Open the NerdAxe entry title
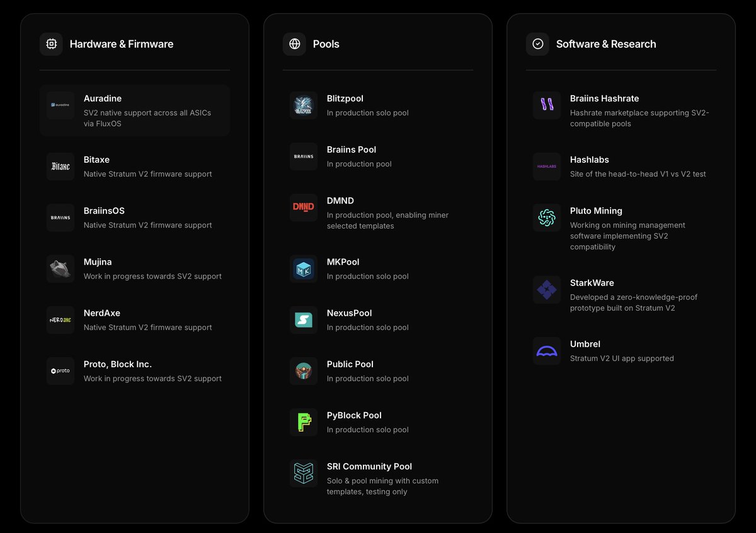Screen dimensions: 756x533 tap(102, 312)
